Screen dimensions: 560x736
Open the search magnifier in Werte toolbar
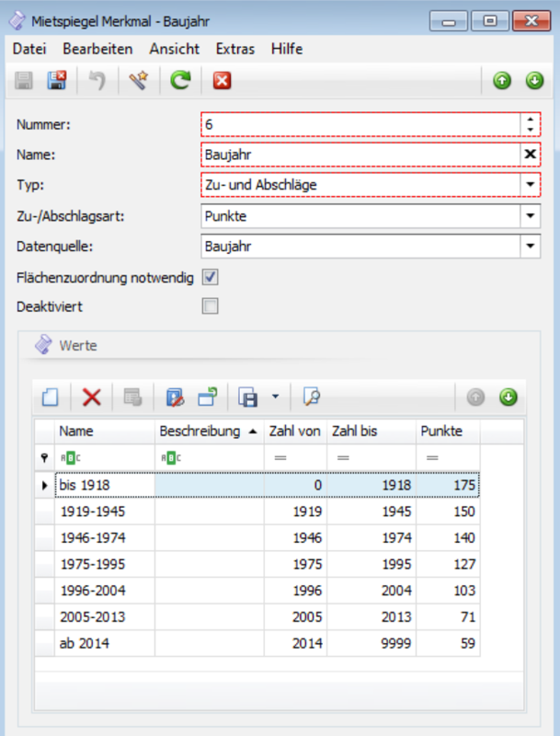tap(311, 397)
